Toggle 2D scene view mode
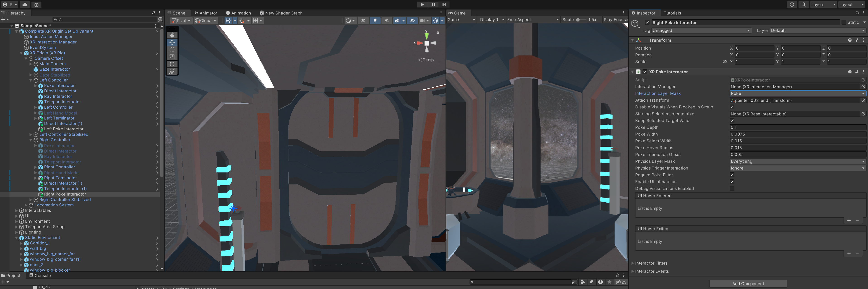868x289 pixels. pos(363,21)
